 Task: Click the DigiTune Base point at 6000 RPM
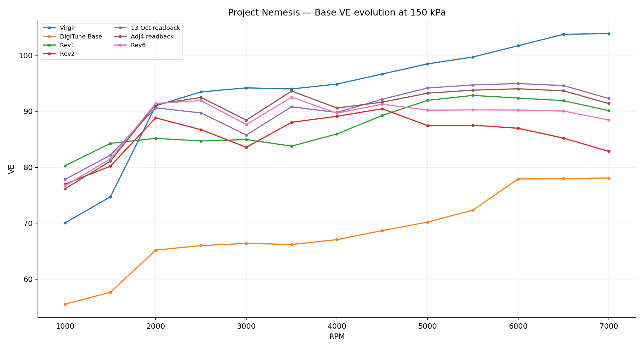(x=518, y=179)
